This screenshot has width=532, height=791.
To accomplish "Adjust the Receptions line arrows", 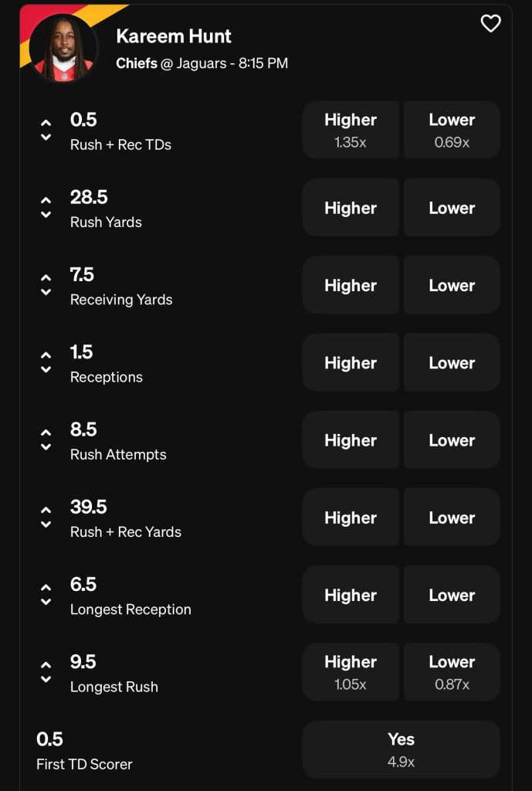I will tap(46, 362).
